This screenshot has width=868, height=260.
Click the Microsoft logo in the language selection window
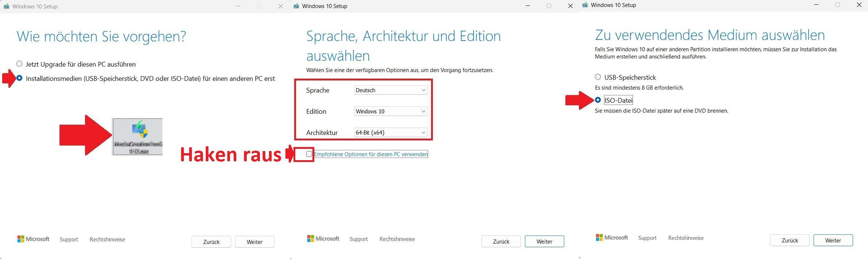pyautogui.click(x=323, y=239)
